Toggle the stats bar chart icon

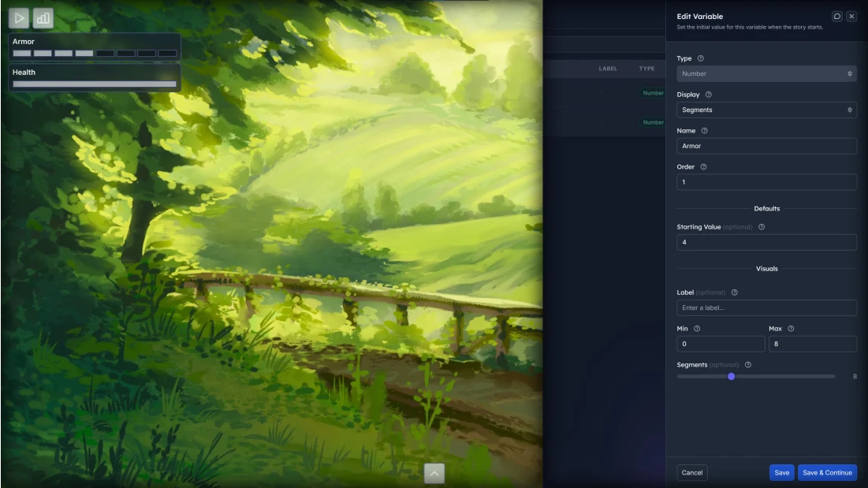(x=43, y=18)
